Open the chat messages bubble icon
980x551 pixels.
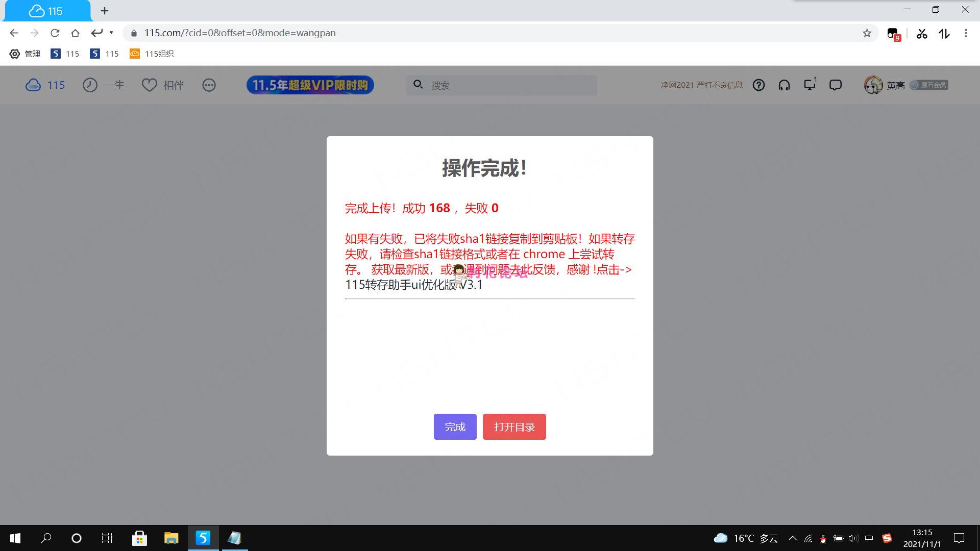pos(836,85)
